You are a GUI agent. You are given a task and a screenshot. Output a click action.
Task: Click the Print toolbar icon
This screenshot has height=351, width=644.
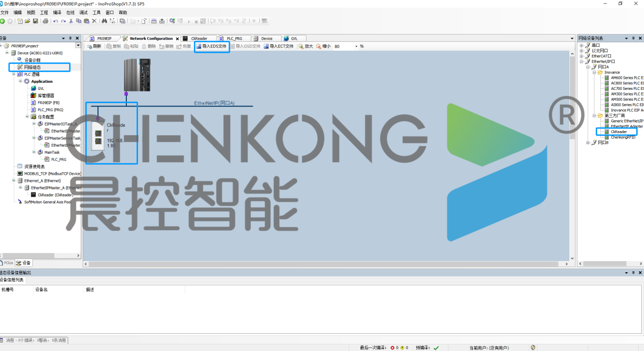tap(45, 21)
